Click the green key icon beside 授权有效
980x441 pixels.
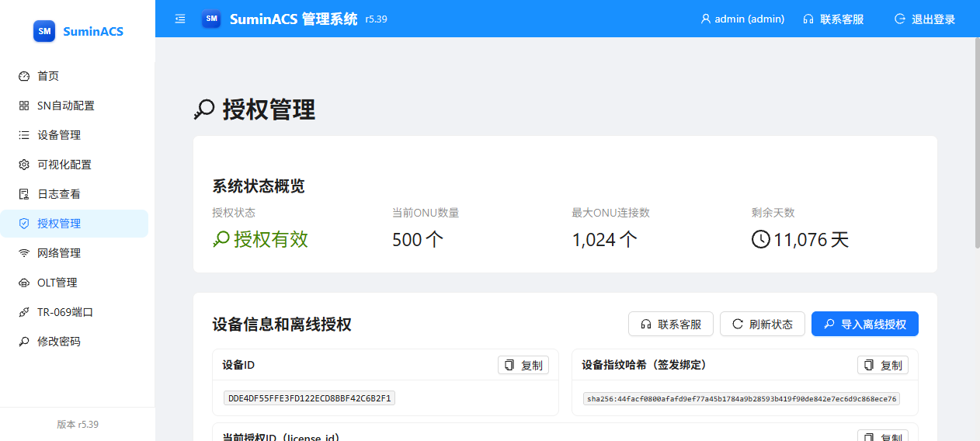point(221,240)
